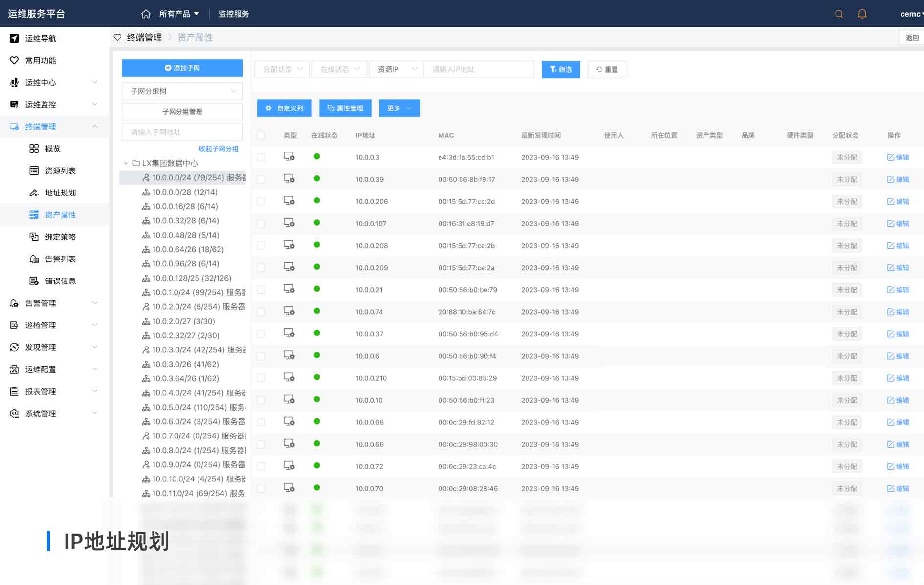Click the 运维导航 sidebar icon
Screen dimensions: 924x585
tap(14, 38)
